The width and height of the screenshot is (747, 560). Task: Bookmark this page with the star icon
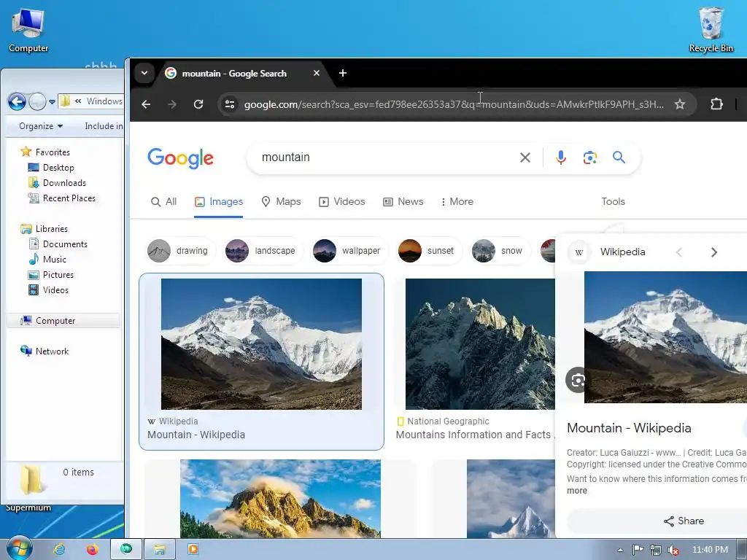[x=680, y=104]
